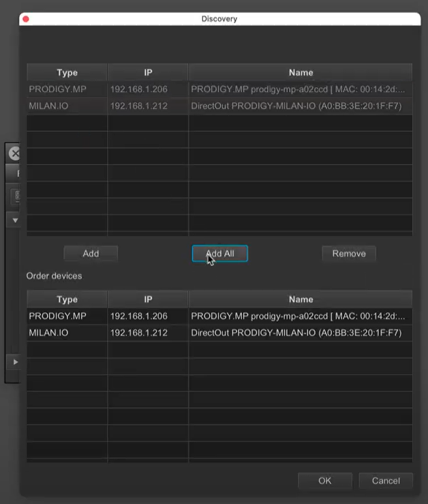This screenshot has width=428, height=504.
Task: Select IP 192.168.1.206 in discovered list
Action: tap(148, 89)
